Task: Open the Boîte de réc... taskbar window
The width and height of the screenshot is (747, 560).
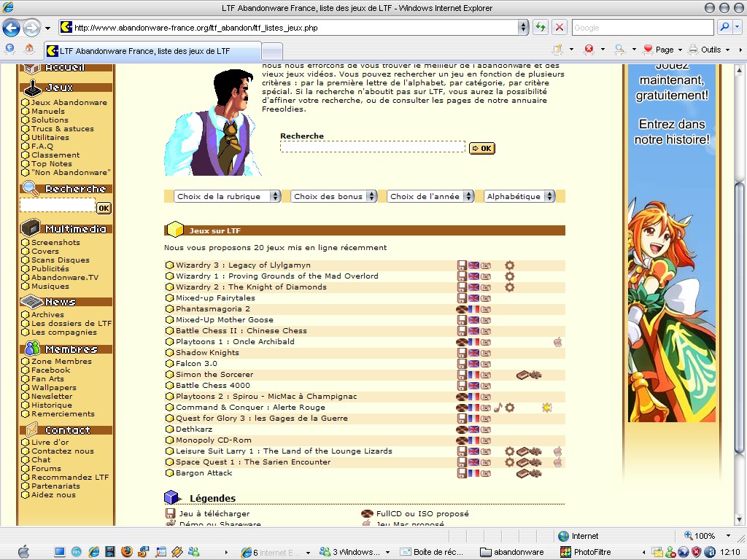Action: 431,552
